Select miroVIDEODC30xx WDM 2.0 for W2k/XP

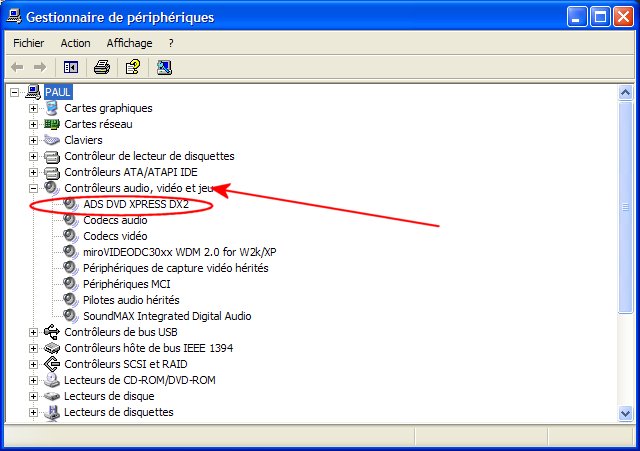180,252
